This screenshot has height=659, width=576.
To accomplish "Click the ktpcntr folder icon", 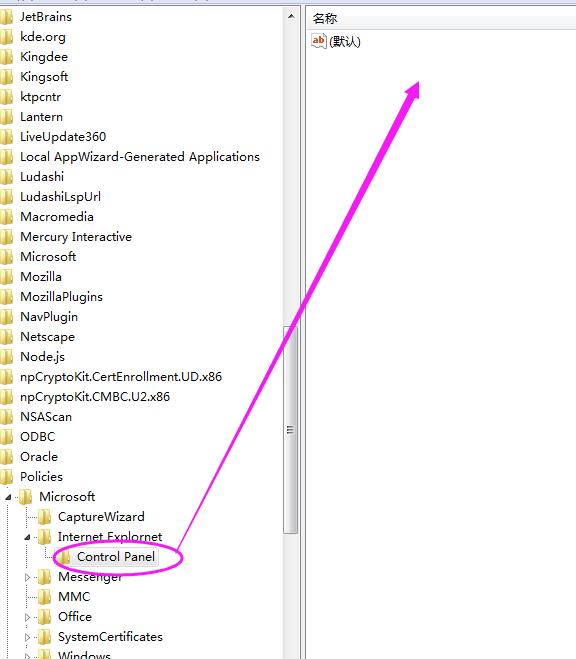I will tap(7, 97).
